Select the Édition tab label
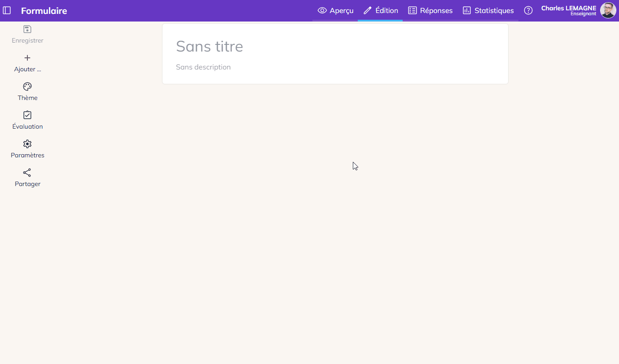The width and height of the screenshot is (619, 364). (386, 10)
